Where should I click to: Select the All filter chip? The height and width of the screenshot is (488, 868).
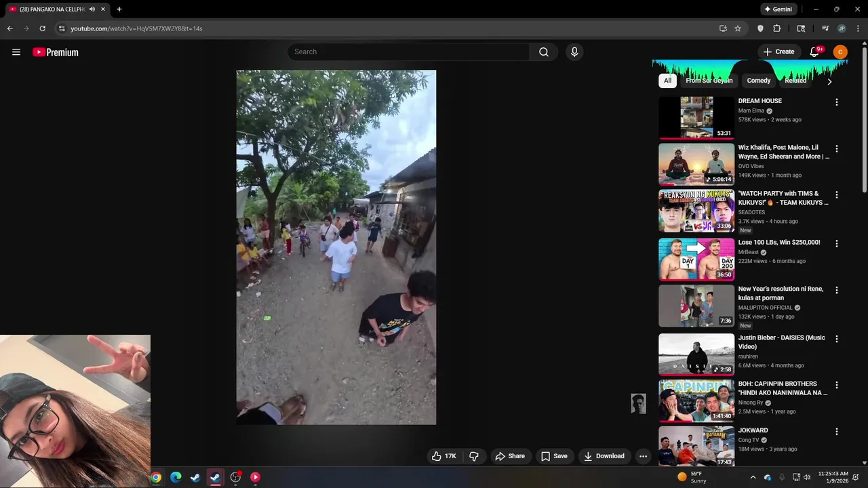pos(667,81)
